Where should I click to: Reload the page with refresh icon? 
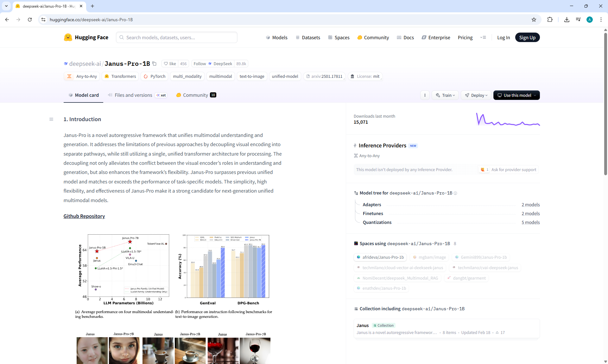click(x=30, y=20)
